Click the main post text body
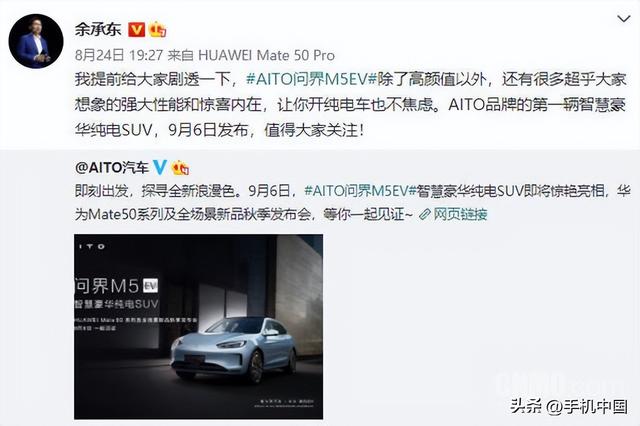Screen dimensions: 640x426 [351, 105]
